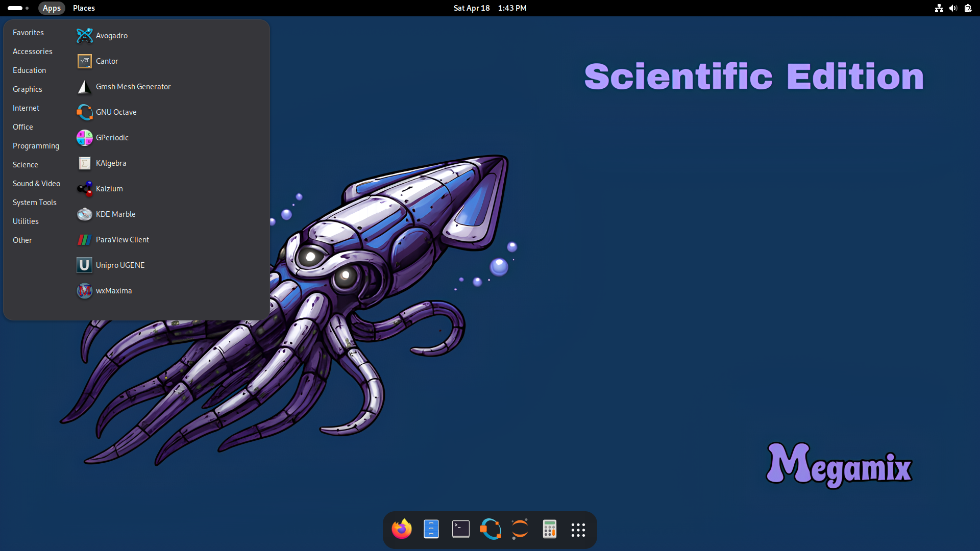Launch KAlgebra graphing calculator
This screenshot has height=551, width=980.
111,163
